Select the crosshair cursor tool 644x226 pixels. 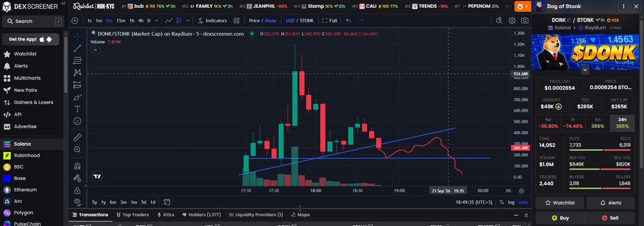coord(77,37)
